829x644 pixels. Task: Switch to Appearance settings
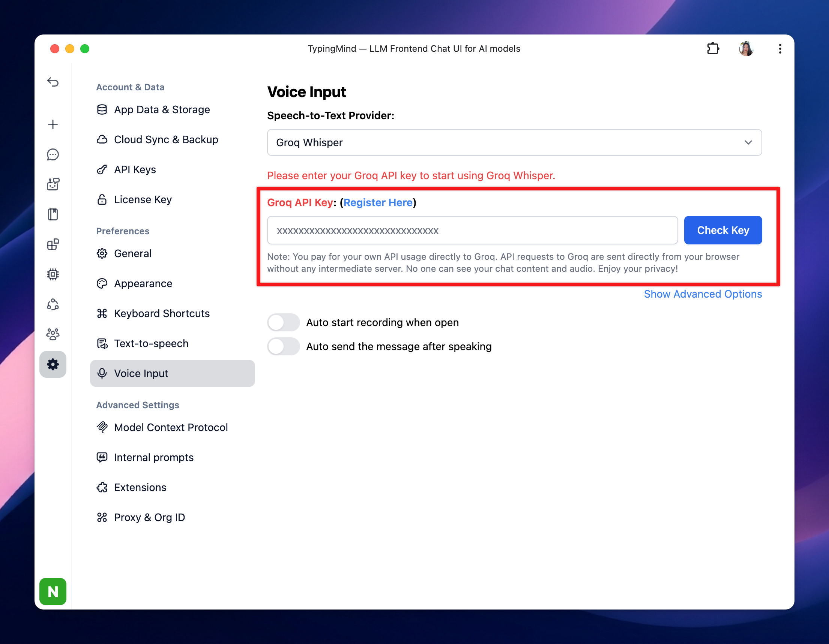pos(172,283)
